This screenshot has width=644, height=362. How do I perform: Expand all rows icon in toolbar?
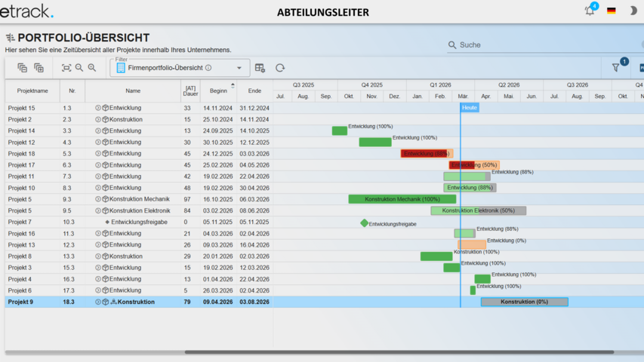39,68
